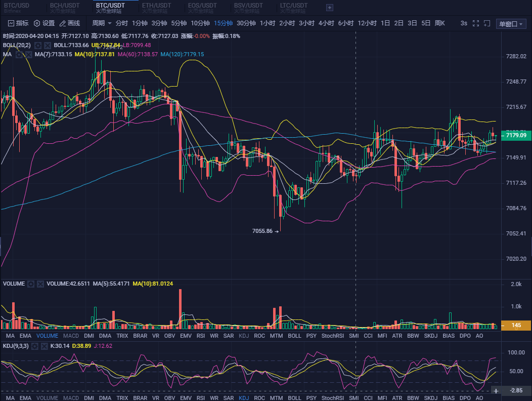Click the 7179.09 current price label

pyautogui.click(x=515, y=136)
